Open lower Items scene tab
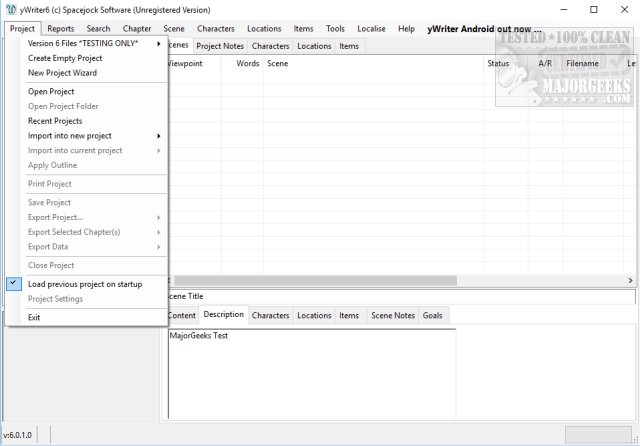This screenshot has width=640, height=446. 349,315
